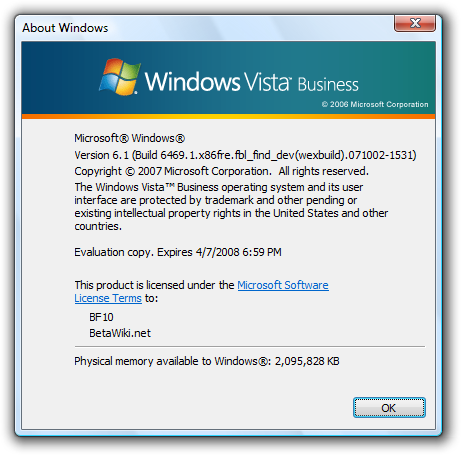
Task: Select the BetaWiki.net organization name
Action: pos(120,333)
